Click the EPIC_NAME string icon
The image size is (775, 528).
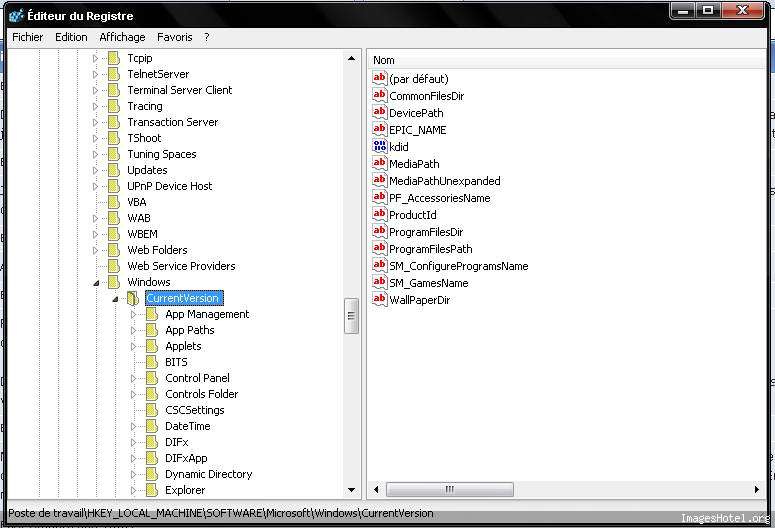click(380, 130)
